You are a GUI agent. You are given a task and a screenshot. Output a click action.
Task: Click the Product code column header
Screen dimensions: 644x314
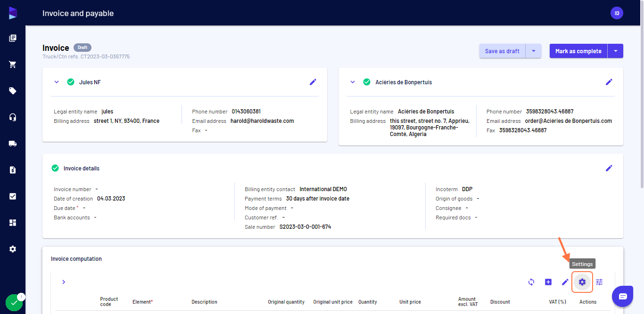click(109, 302)
